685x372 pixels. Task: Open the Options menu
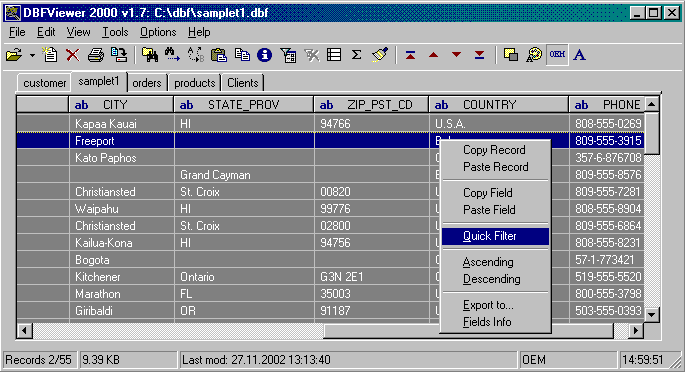coord(158,32)
